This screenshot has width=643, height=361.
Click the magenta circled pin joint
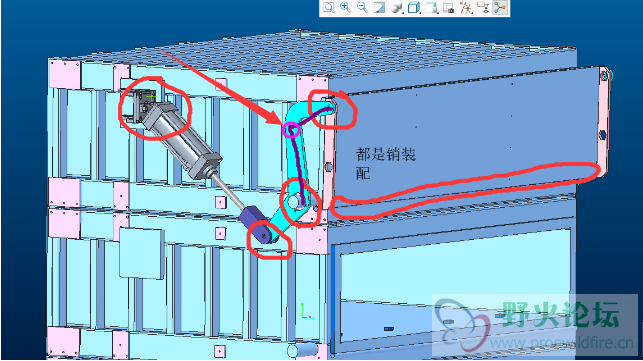[x=291, y=130]
